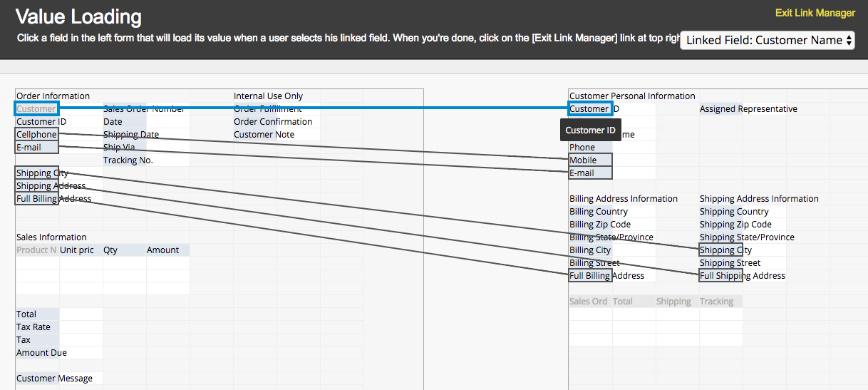Screen dimensions: 868x390
Task: Click the Customer Message field
Action: coord(54,379)
